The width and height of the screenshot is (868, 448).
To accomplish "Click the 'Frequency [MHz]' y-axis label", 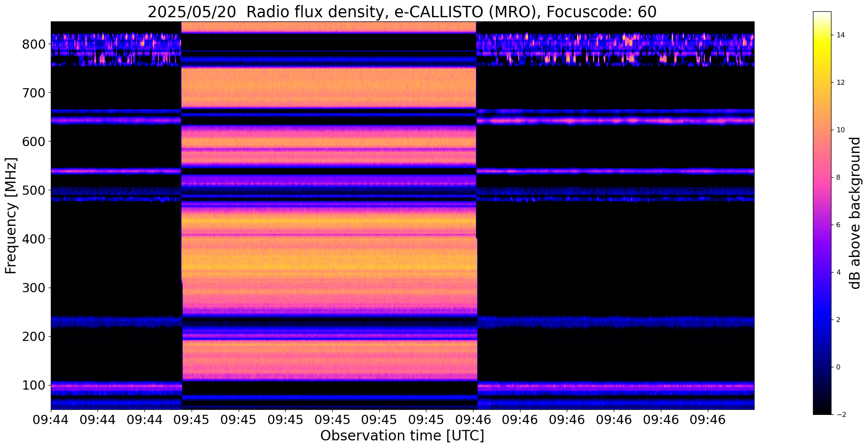I will pyautogui.click(x=11, y=215).
